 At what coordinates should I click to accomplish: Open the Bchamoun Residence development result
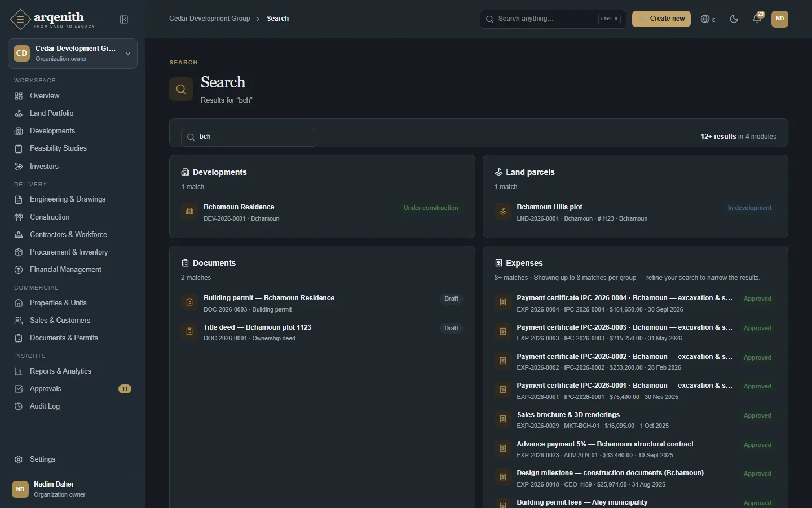pos(322,213)
